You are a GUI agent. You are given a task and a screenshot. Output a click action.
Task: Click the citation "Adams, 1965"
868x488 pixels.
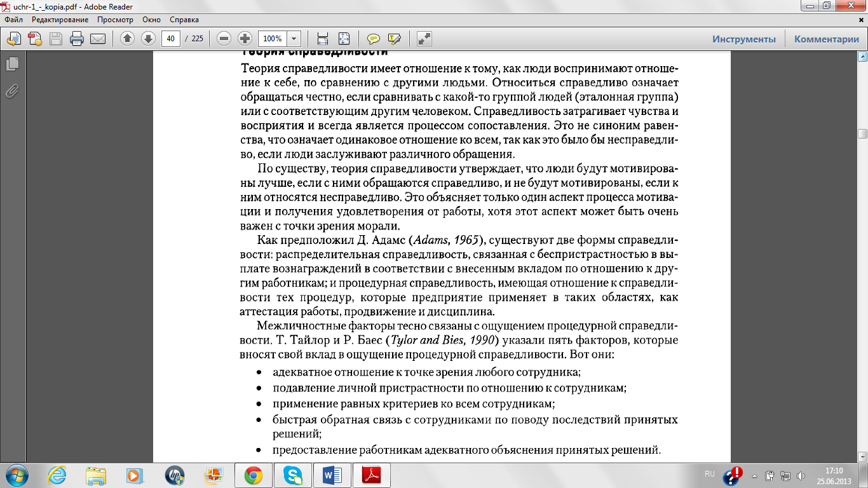(x=447, y=240)
